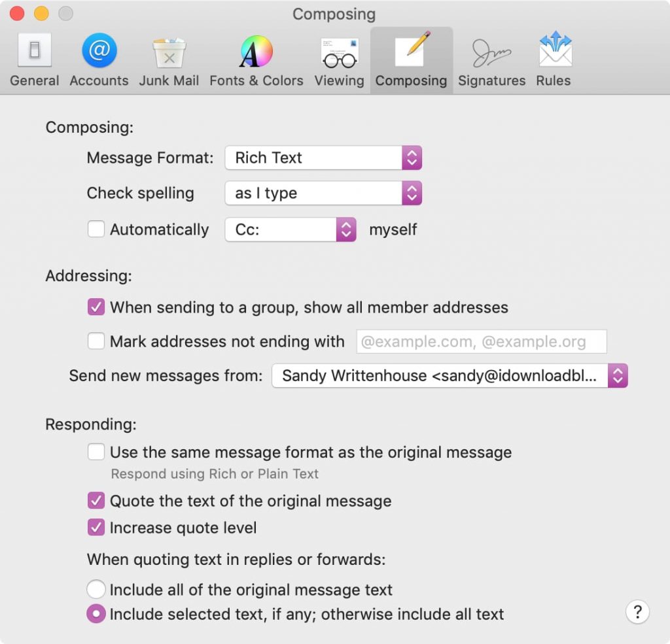Click the Fonts & Colors icon

(x=256, y=59)
